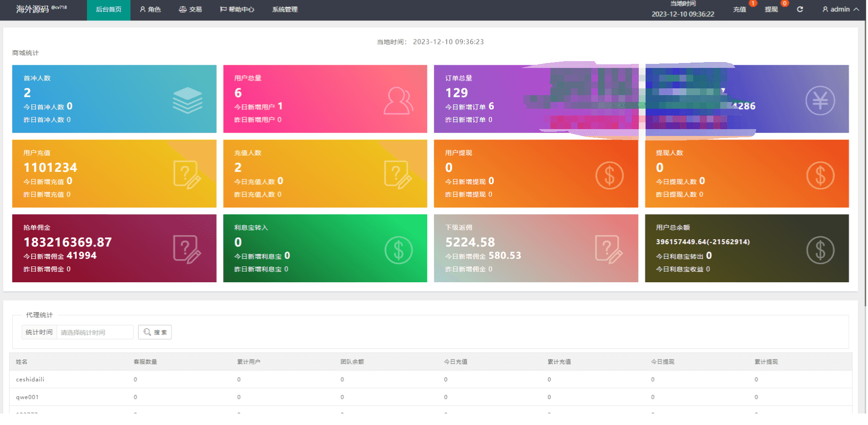Click the user silhouette icon in 用户总量 card

tap(398, 101)
